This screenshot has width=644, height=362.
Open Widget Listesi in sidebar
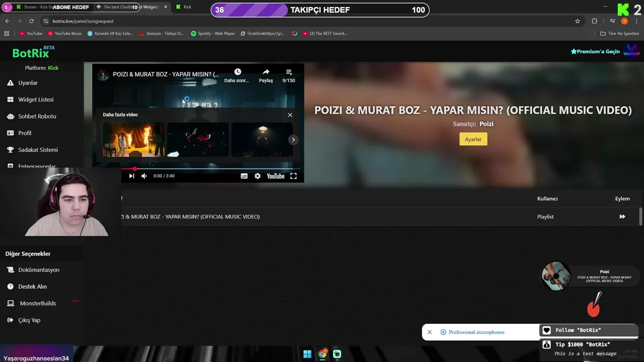[x=36, y=100]
